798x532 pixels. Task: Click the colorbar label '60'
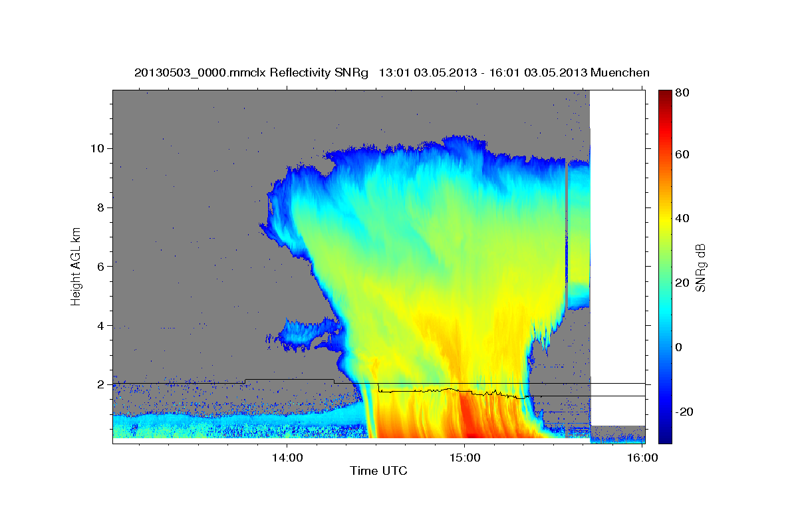pos(683,154)
